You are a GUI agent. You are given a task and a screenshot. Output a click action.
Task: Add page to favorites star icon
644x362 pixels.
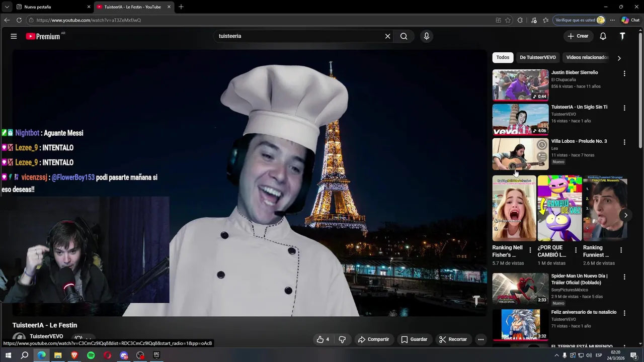pos(508,20)
